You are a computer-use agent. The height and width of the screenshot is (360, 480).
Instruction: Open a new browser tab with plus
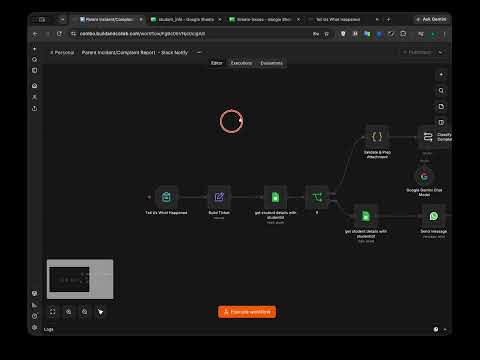click(x=388, y=20)
